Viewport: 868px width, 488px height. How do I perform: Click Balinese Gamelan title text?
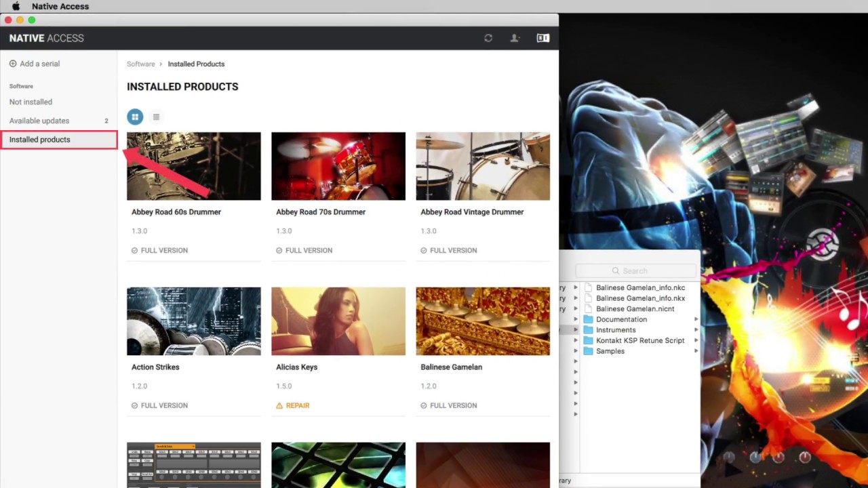[451, 367]
